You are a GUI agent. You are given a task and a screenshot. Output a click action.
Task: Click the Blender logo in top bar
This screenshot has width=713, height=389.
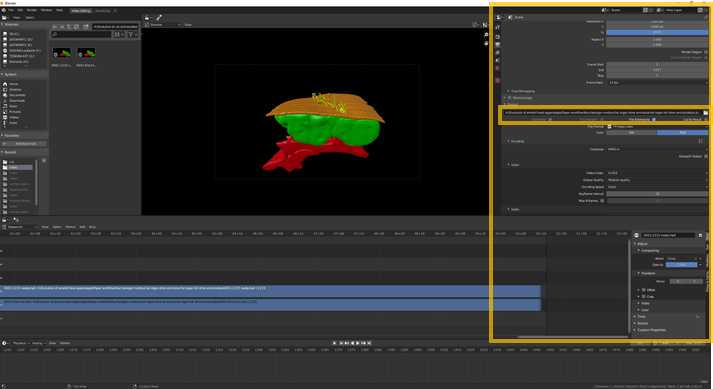(4, 10)
